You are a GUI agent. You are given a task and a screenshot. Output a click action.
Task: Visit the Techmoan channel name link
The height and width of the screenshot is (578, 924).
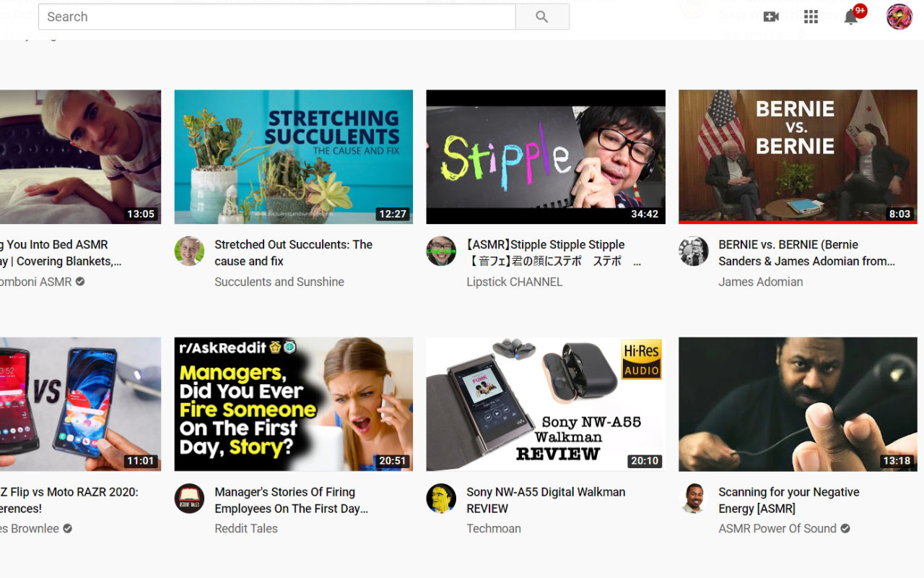click(494, 528)
